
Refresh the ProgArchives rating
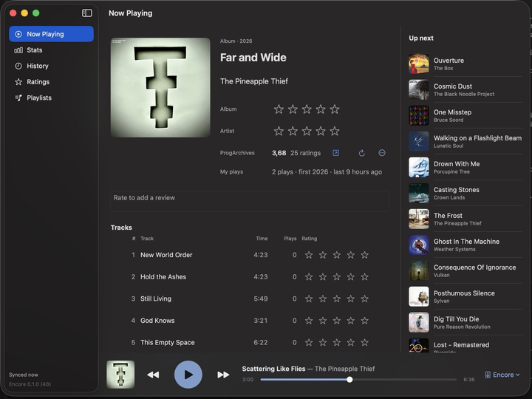tap(361, 153)
